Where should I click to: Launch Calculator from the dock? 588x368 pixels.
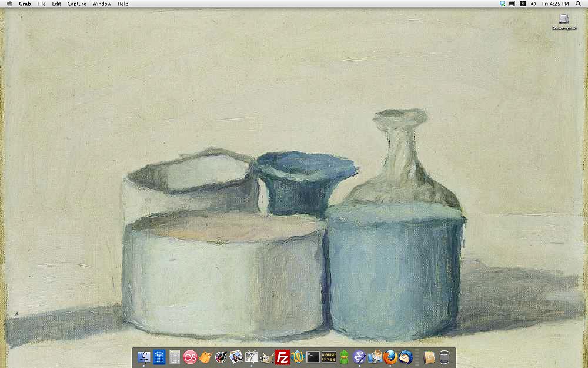pyautogui.click(x=175, y=357)
